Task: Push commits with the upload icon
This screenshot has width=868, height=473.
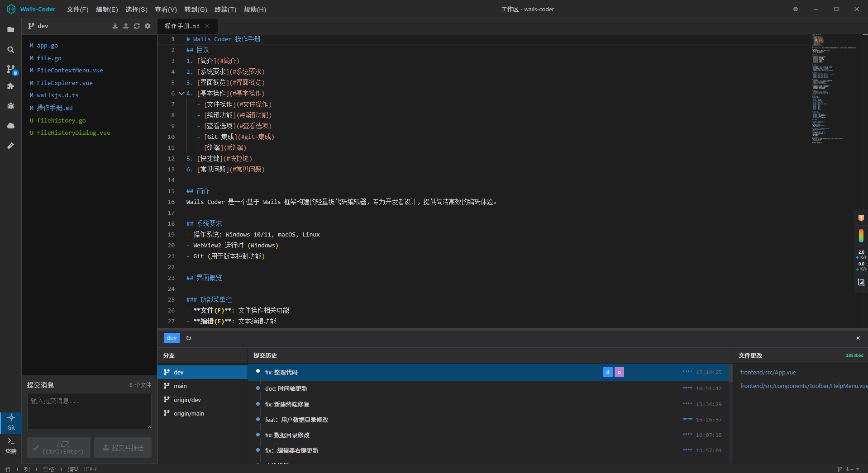Action: tap(126, 26)
